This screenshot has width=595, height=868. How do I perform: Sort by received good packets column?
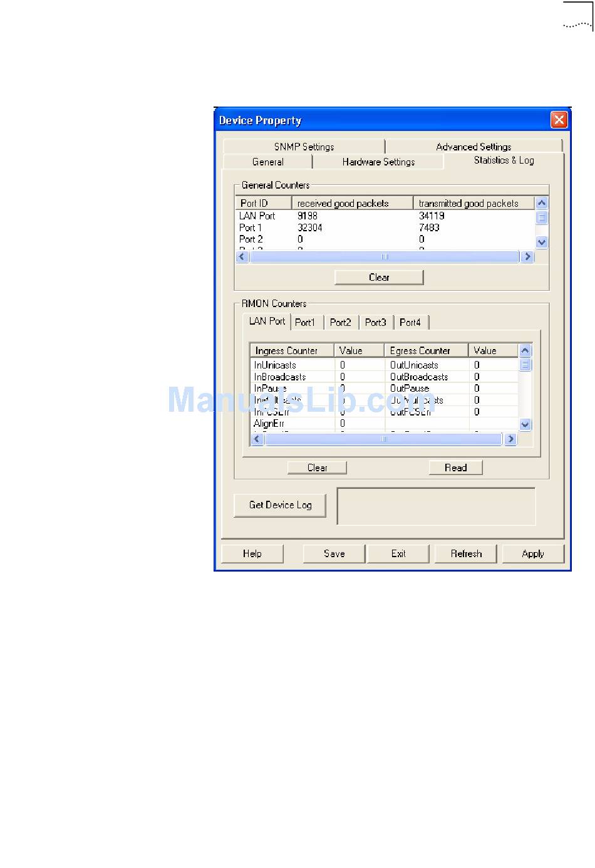coord(353,203)
